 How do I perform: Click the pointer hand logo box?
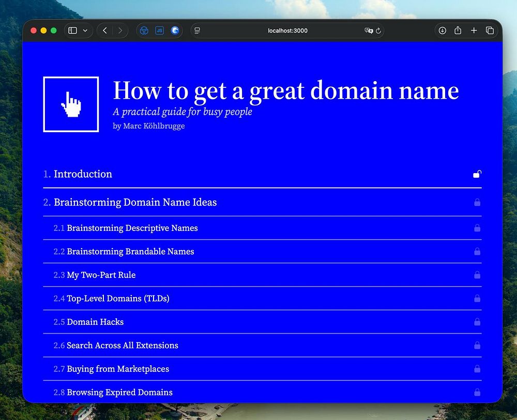[71, 104]
